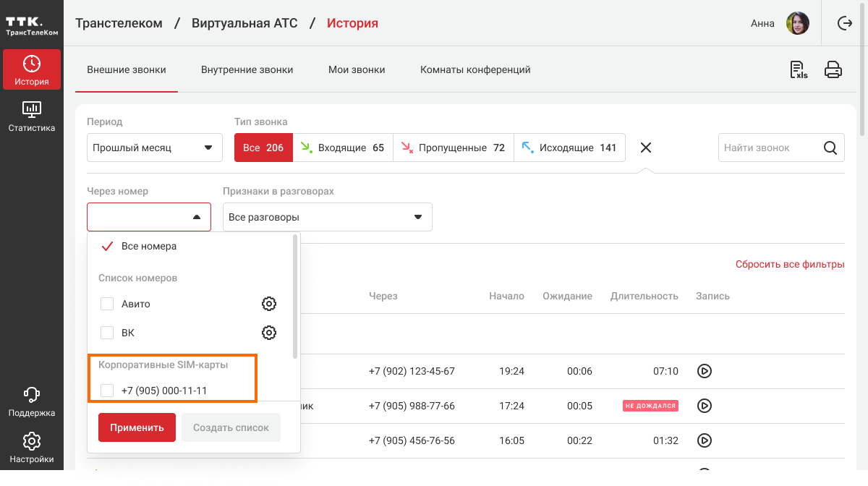Screen dimensions: 868x486
Task: Open Признаки в разговорах dropdown
Action: coord(327,217)
